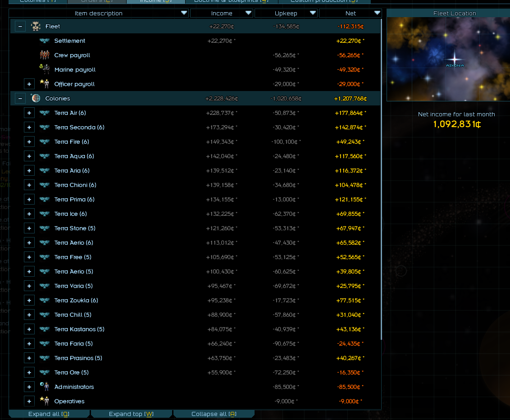Screen dimensions: 510x420
Task: Click the Terra Free (5) colony icon
Action: (45, 257)
